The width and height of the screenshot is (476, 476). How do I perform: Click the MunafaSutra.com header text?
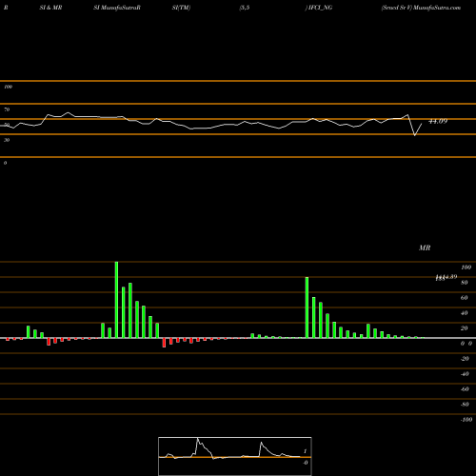tap(437, 8)
